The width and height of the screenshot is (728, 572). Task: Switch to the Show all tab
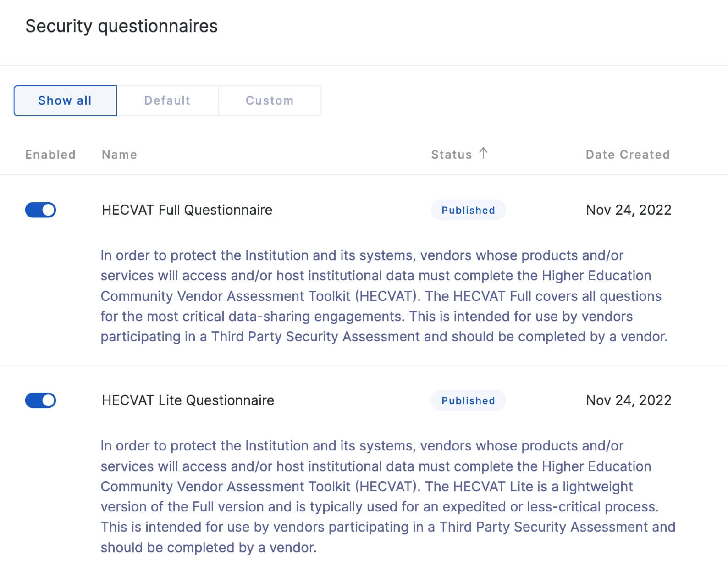65,100
